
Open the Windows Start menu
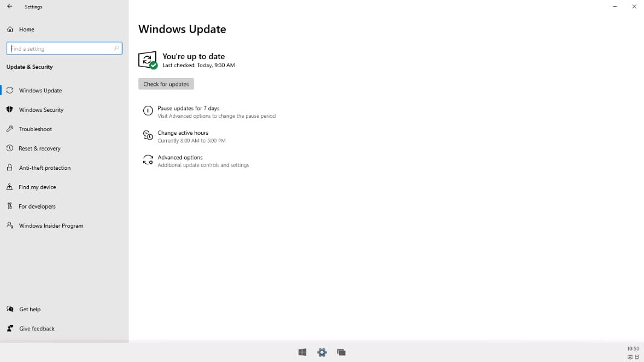pos(302,352)
